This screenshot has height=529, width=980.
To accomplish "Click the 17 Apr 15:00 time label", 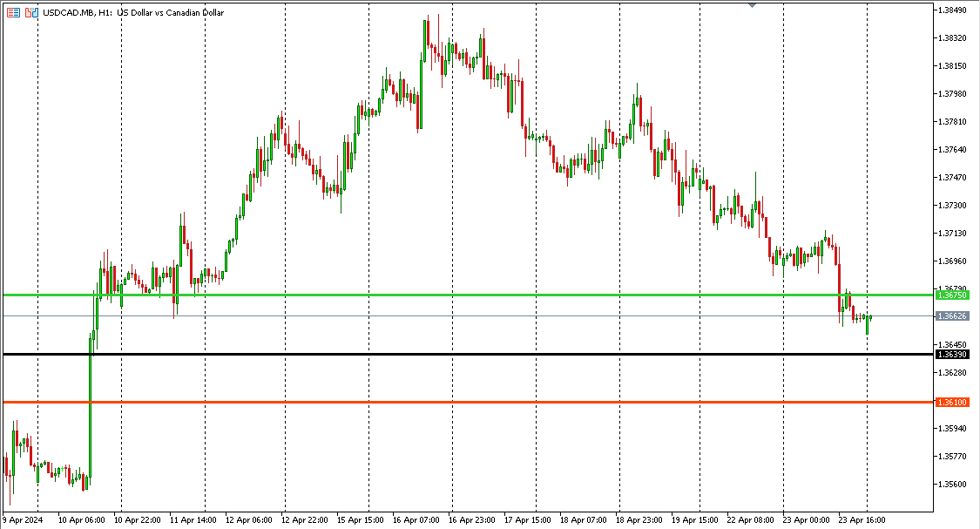I will [528, 519].
